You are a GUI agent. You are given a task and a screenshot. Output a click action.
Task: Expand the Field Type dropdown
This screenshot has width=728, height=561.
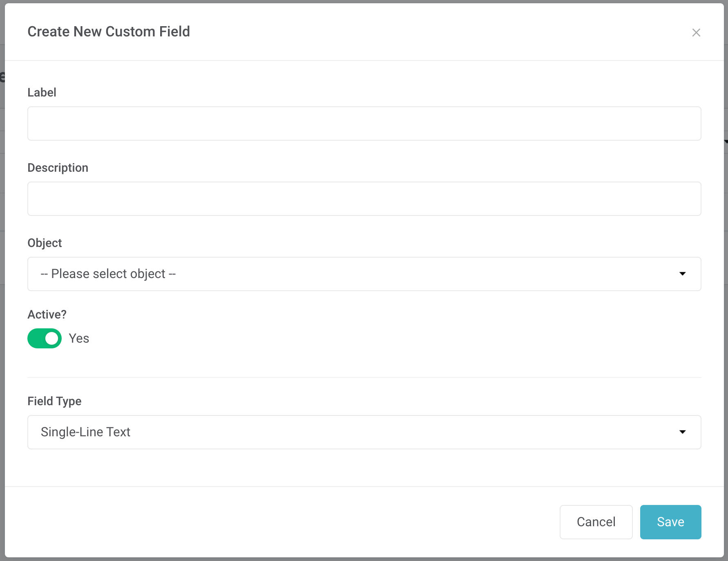[x=364, y=432]
